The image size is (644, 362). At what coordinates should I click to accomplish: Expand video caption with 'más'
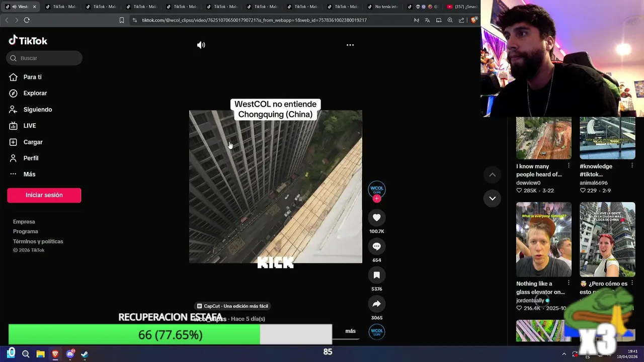coord(350,331)
